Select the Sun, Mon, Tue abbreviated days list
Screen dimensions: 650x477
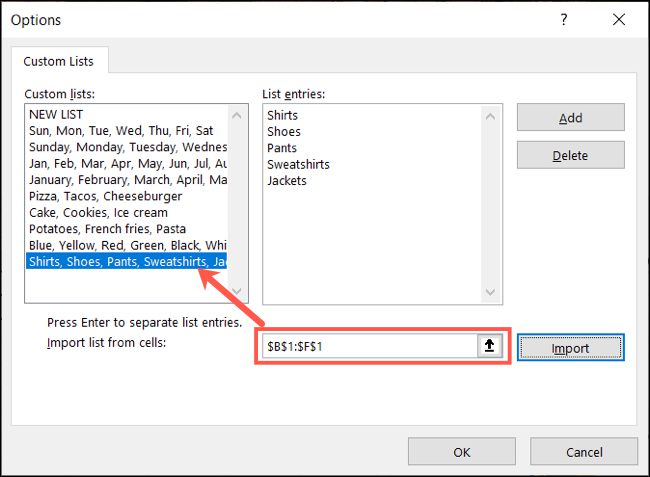pos(120,131)
